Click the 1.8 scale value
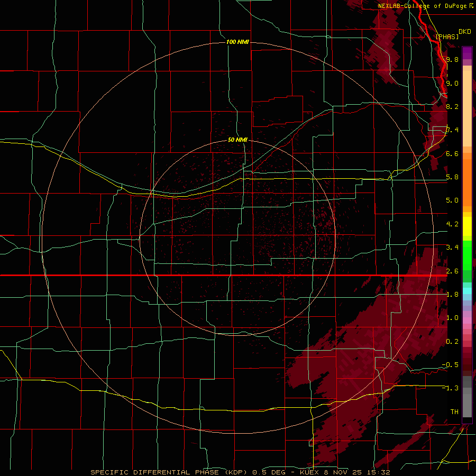Image resolution: width=476 pixels, height=476 pixels. point(452,295)
